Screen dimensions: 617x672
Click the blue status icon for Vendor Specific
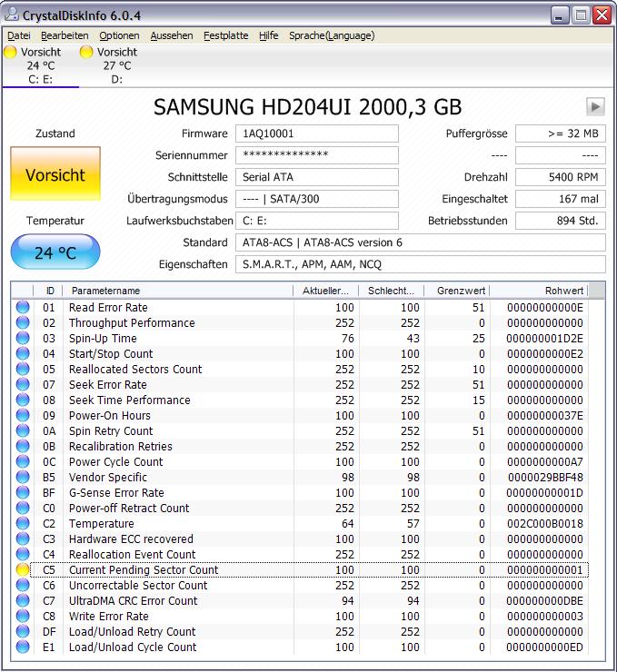[23, 477]
